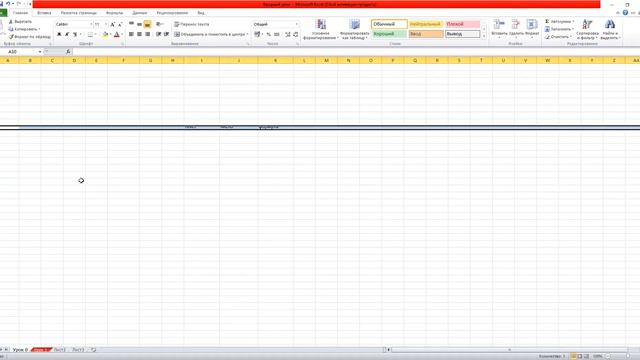
Task: Toggle Underline formatting
Action: [x=75, y=34]
